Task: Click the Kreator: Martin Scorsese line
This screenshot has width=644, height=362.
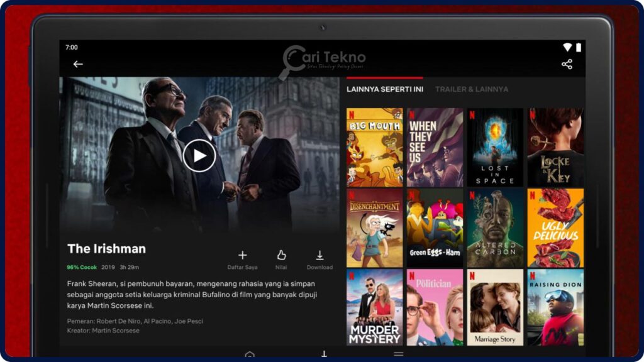Action: tap(103, 331)
